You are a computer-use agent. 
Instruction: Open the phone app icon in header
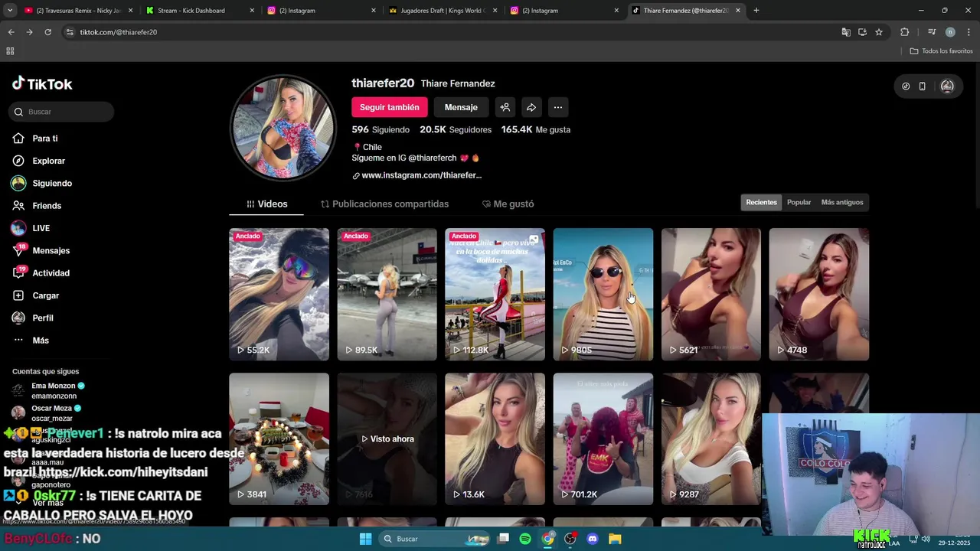(922, 86)
